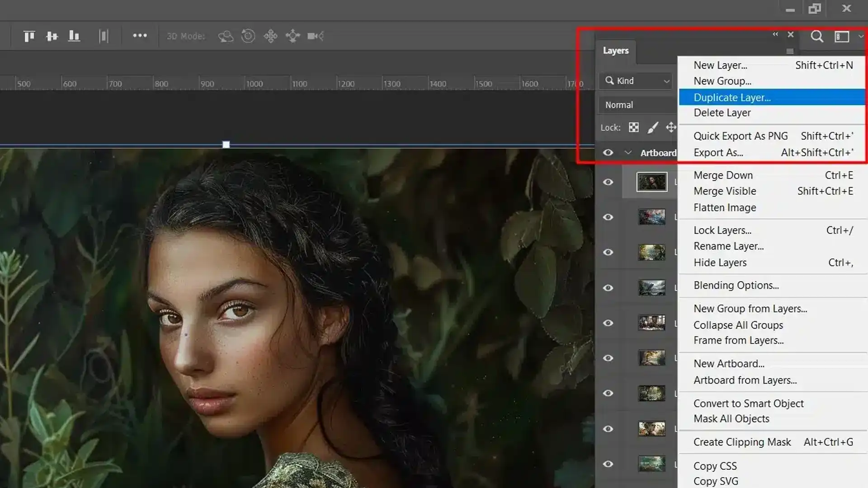
Task: Open Blending Options... from menu
Action: 773,286
